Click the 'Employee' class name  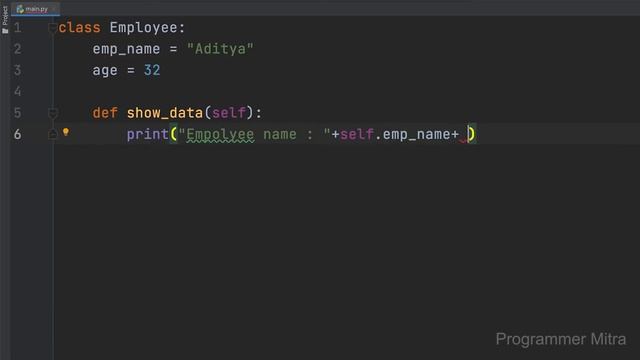(143, 28)
